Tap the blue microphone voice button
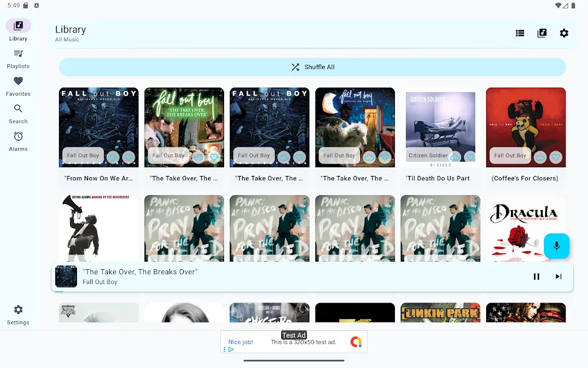This screenshot has width=588, height=368. click(556, 246)
